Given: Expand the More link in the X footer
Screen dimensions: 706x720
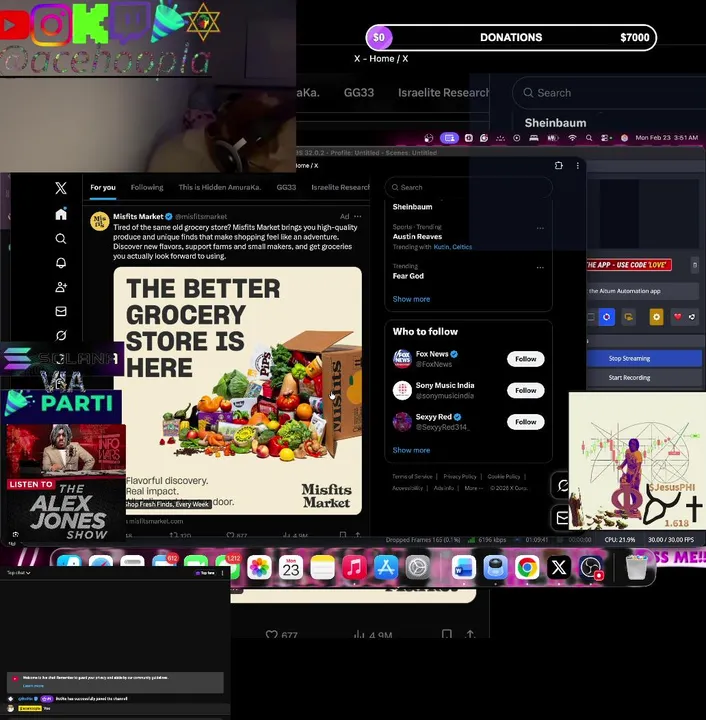Looking at the screenshot, I should click(x=473, y=488).
